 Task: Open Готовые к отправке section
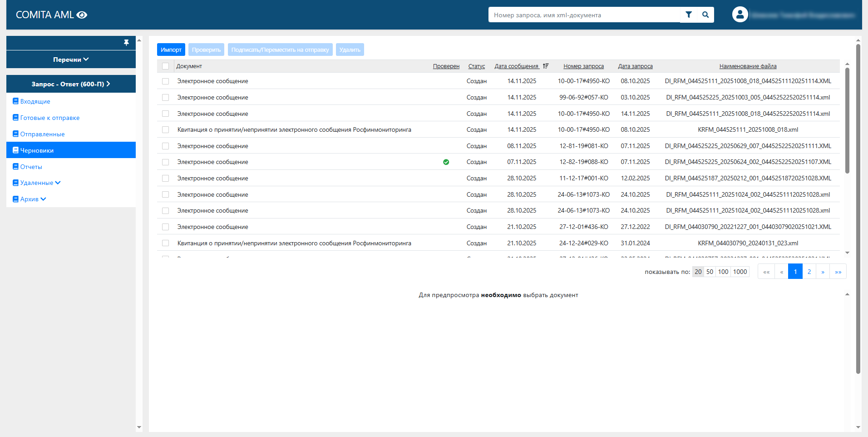pyautogui.click(x=49, y=118)
